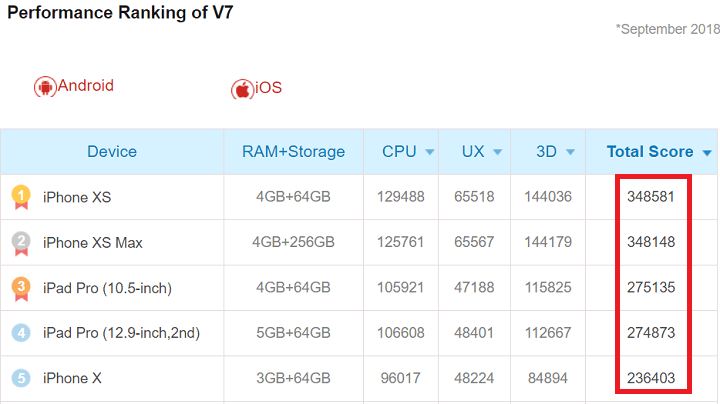
Task: Select the iPad Pro (12.9-inch,2nd) row
Action: coord(121,333)
